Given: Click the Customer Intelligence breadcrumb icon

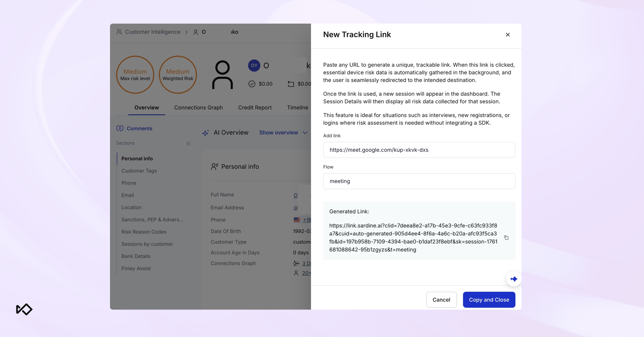Looking at the screenshot, I should tap(119, 32).
